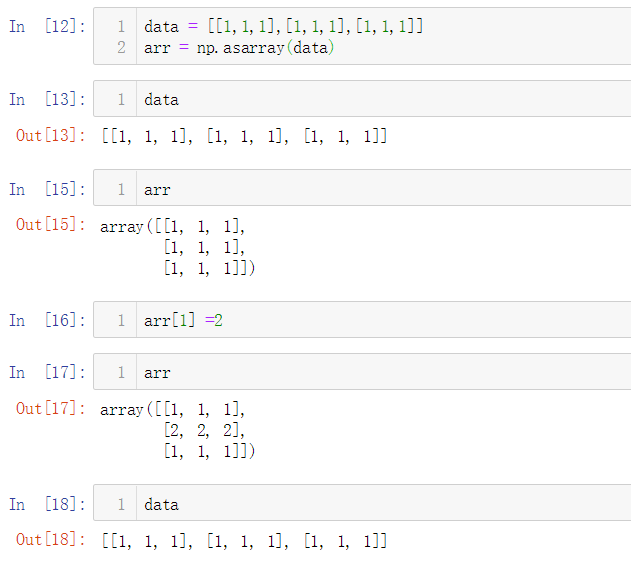The width and height of the screenshot is (631, 563).
Task: Focus code cell 18 containing data
Action: tap(362, 503)
